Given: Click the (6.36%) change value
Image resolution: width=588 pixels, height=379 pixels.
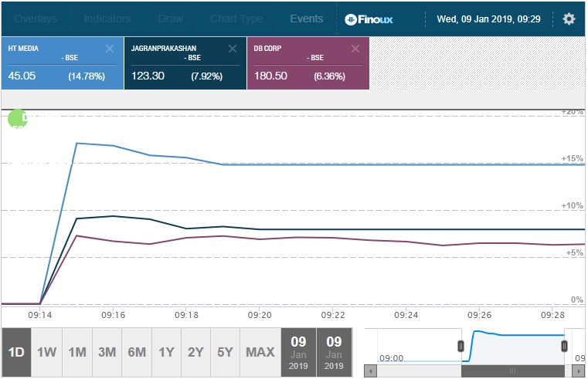Looking at the screenshot, I should click(329, 76).
